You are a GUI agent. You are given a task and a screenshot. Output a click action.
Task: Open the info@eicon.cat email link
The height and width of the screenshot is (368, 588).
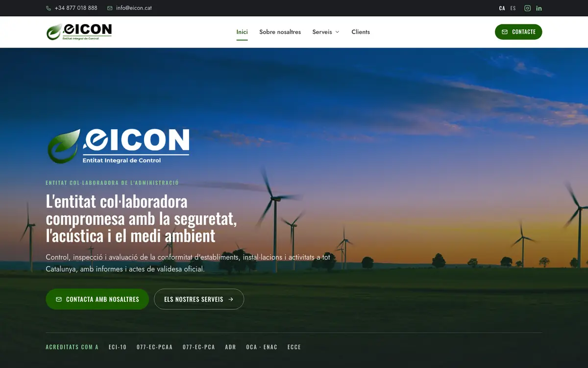coord(129,8)
